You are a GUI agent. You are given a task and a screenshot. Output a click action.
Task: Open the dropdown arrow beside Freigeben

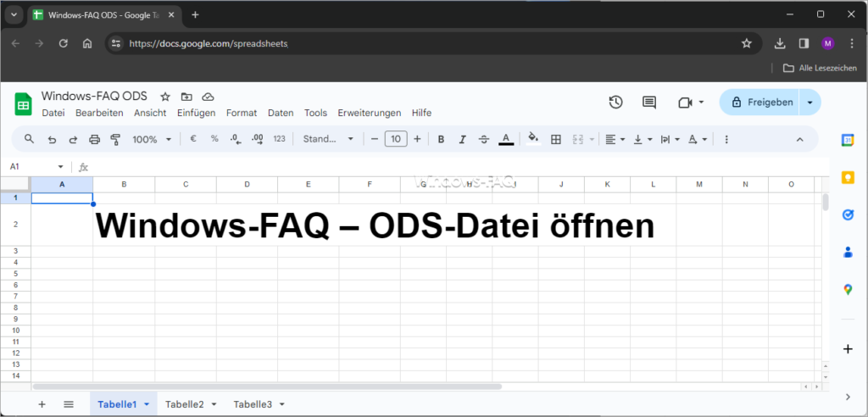point(810,103)
